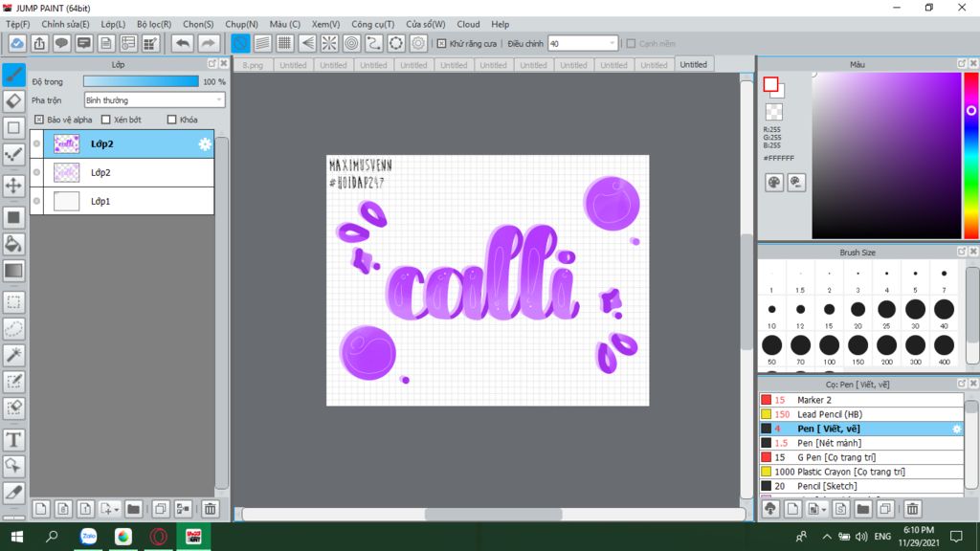Screen dimensions: 980x551
Task: Open Opera browser from the taskbar
Action: (159, 537)
